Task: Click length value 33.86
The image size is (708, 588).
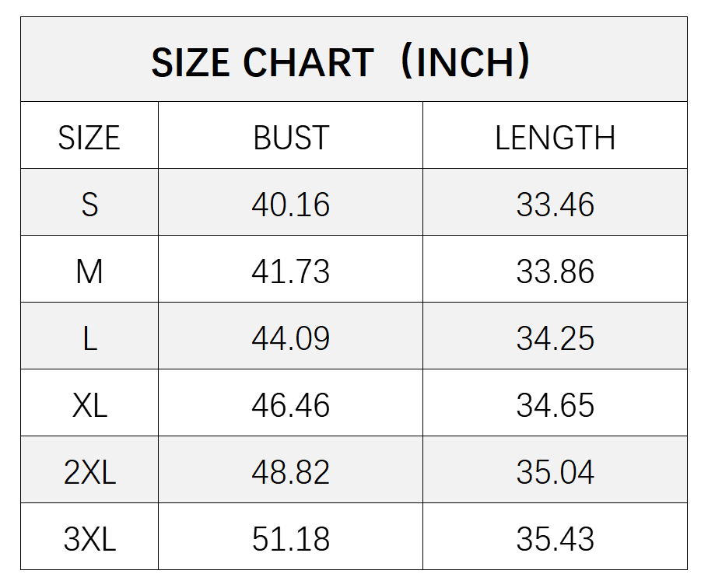Action: tap(555, 271)
